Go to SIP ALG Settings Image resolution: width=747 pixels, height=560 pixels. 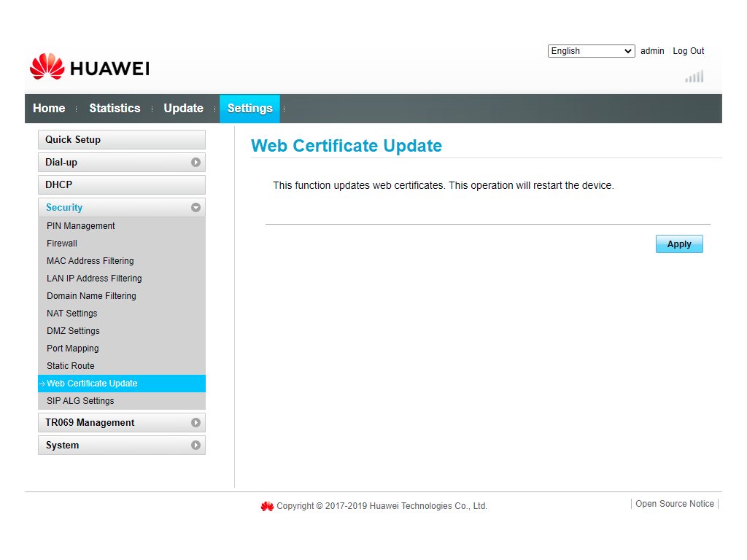coord(80,401)
